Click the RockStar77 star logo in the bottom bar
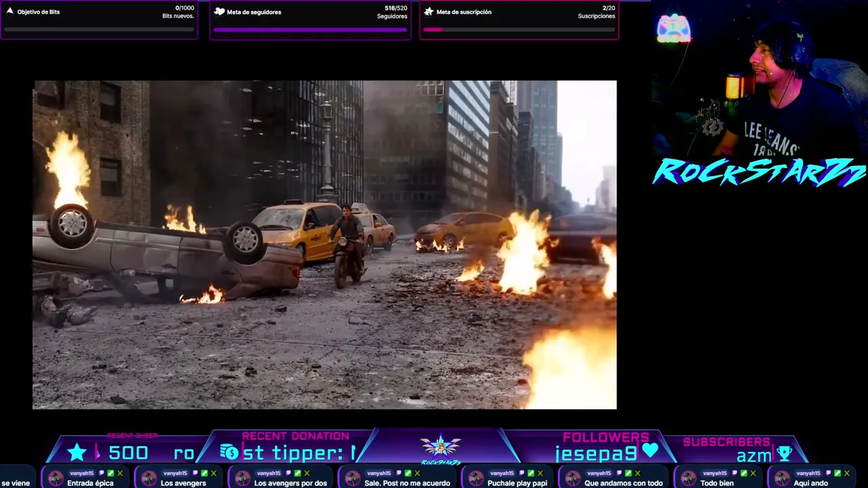Image resolution: width=868 pixels, height=488 pixels. click(x=441, y=447)
